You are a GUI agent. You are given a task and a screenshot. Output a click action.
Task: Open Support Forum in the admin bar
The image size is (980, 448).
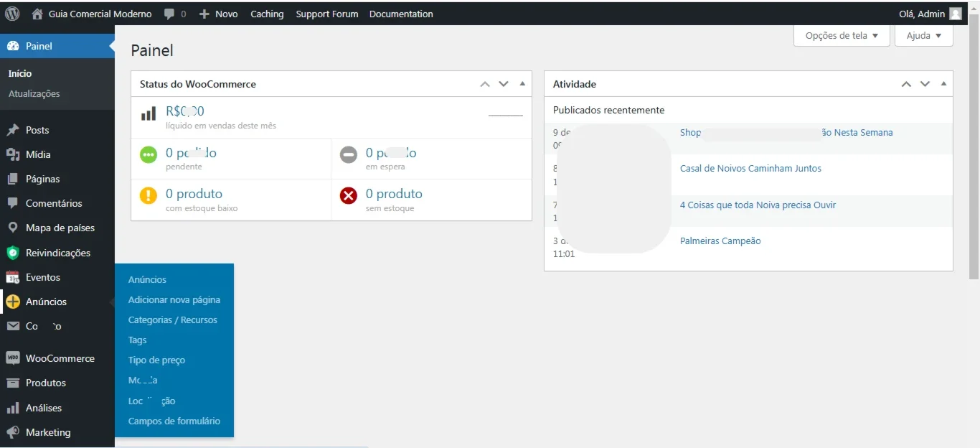pos(327,14)
